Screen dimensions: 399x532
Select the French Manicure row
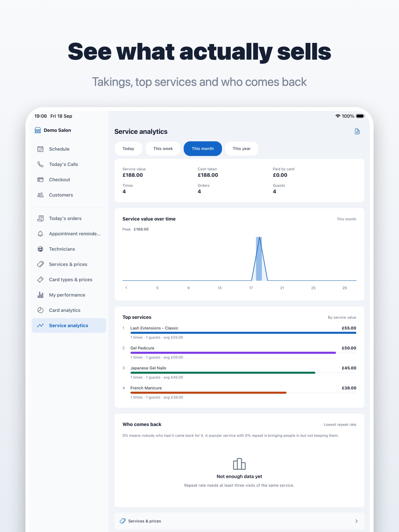pyautogui.click(x=239, y=393)
